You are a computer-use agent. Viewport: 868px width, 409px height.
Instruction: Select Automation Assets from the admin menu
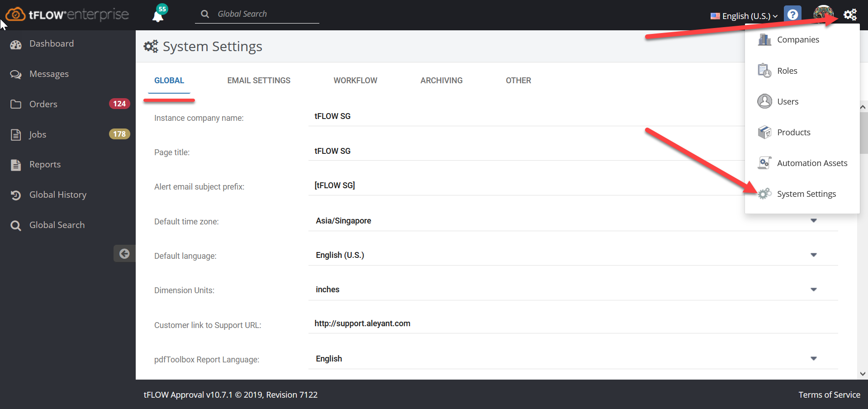tap(812, 163)
